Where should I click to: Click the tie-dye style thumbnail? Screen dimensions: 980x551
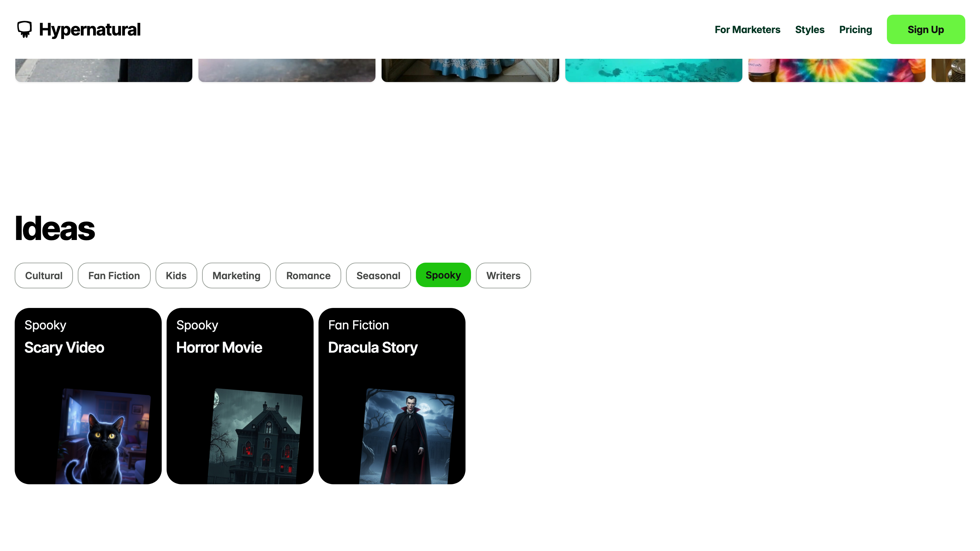pos(837,70)
